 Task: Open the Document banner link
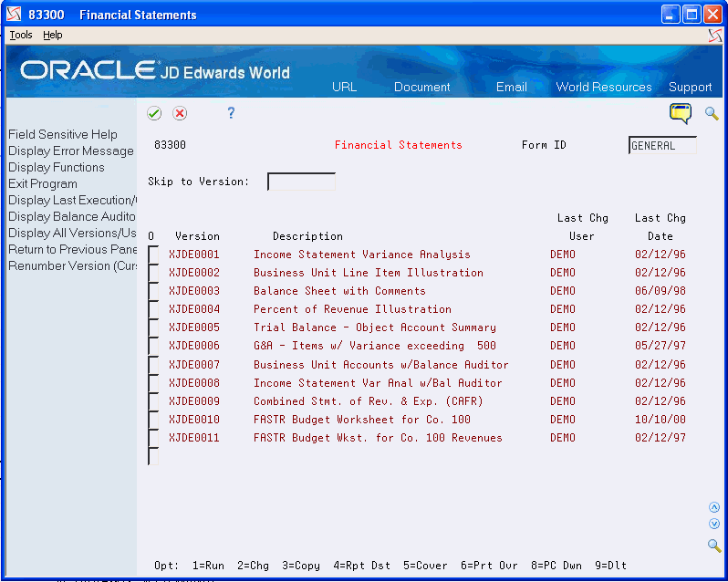pyautogui.click(x=422, y=87)
